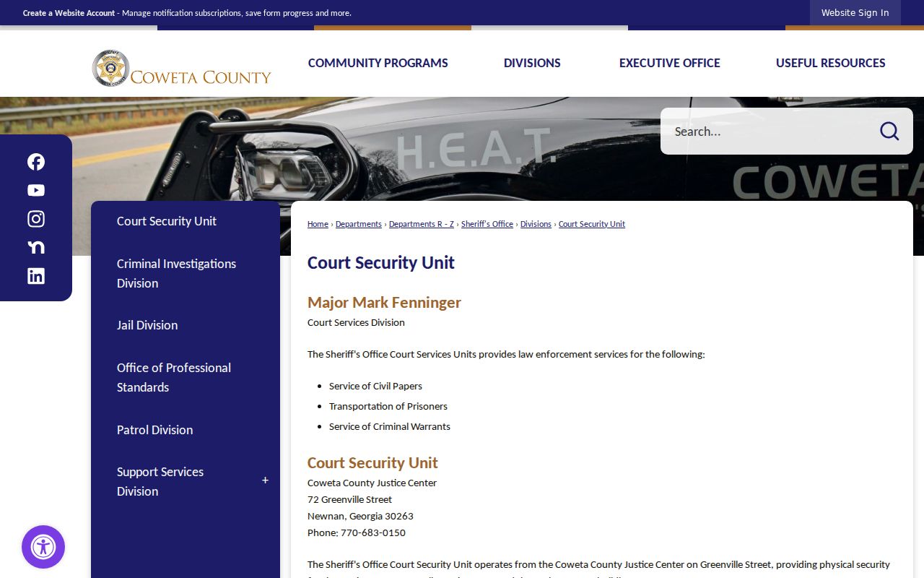Click the Court Security Unit breadcrumb
This screenshot has width=924, height=578.
coord(592,224)
